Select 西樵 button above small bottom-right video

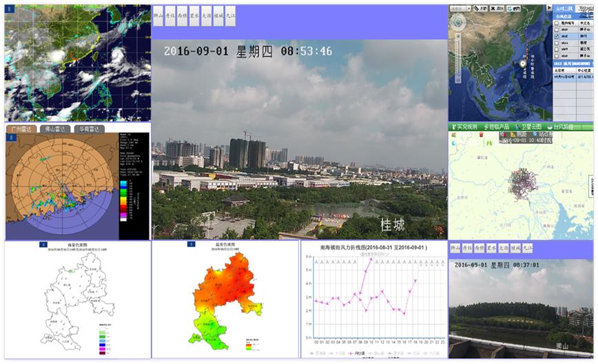click(479, 248)
